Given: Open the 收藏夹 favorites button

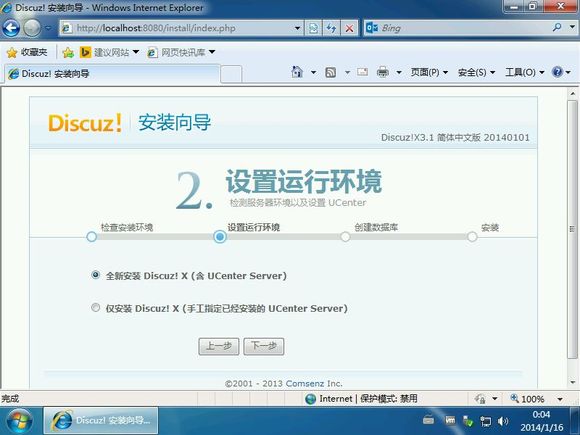Looking at the screenshot, I should click(x=27, y=53).
